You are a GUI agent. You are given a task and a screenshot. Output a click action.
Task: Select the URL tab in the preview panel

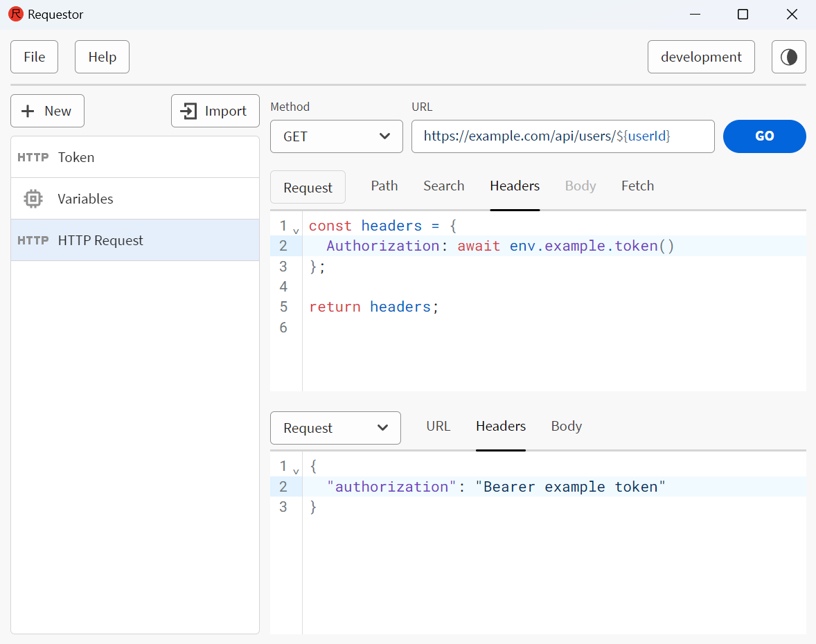point(438,426)
